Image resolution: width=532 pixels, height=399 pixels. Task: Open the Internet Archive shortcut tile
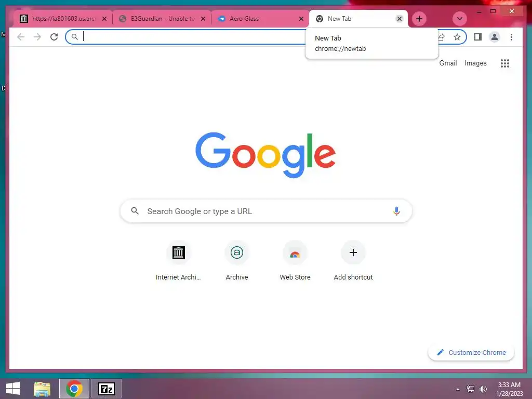tap(179, 261)
